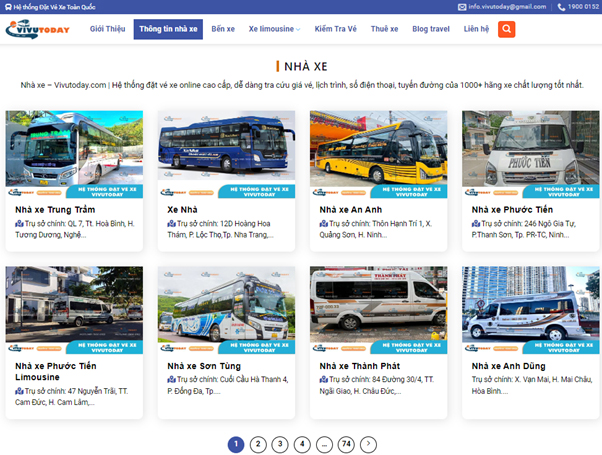Image resolution: width=602 pixels, height=455 pixels.
Task: Click location icon of Nhà xe Trung Trầm
Action: (19, 223)
